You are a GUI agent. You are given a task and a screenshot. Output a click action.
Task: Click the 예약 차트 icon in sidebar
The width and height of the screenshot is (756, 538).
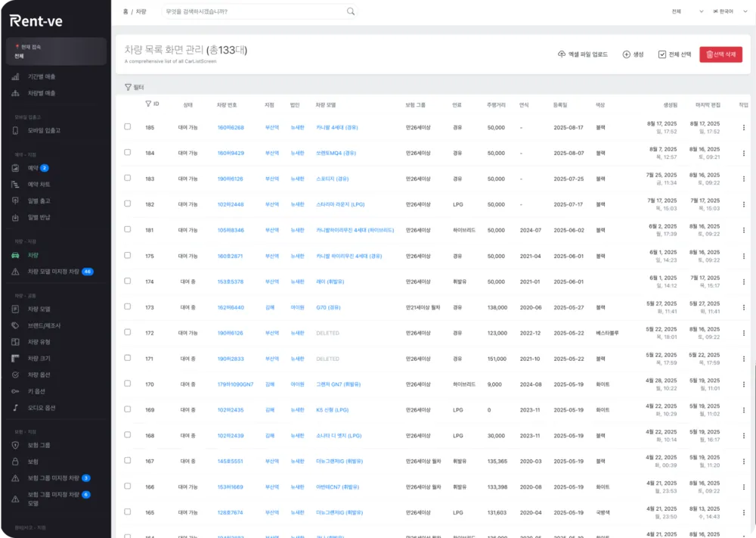tap(15, 185)
